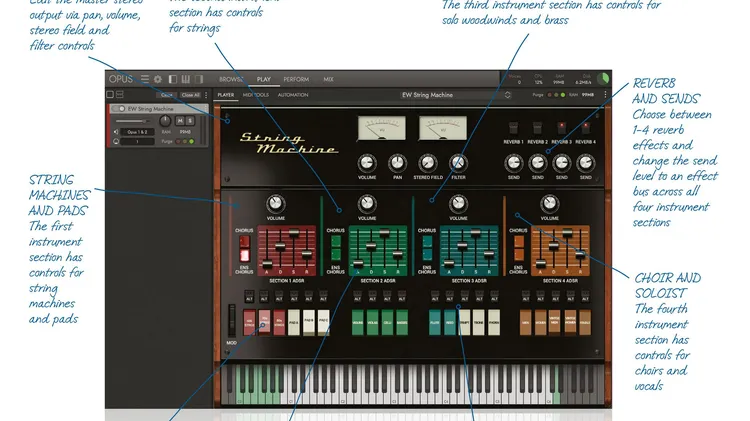Screen dimensions: 750x421
Task: Solo the EW String Machine instrument
Action: tap(190, 121)
